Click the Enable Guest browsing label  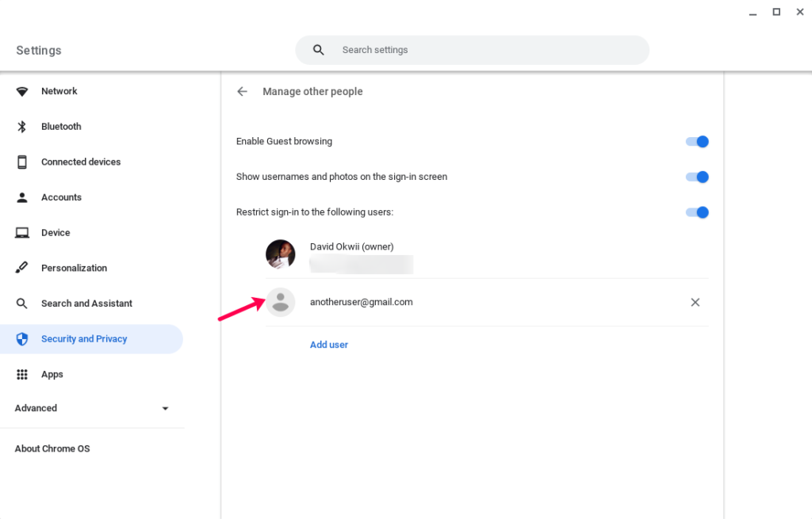pos(284,141)
